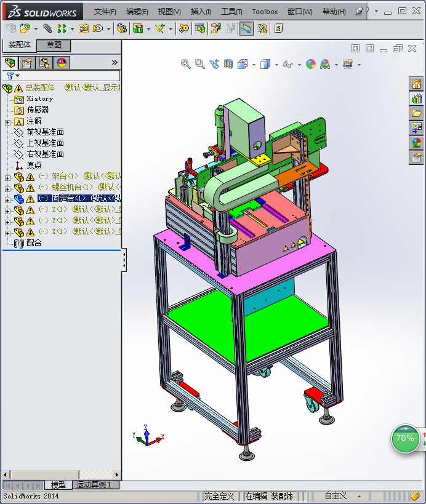Select the Move Component tool
The image size is (426, 504).
point(98,28)
